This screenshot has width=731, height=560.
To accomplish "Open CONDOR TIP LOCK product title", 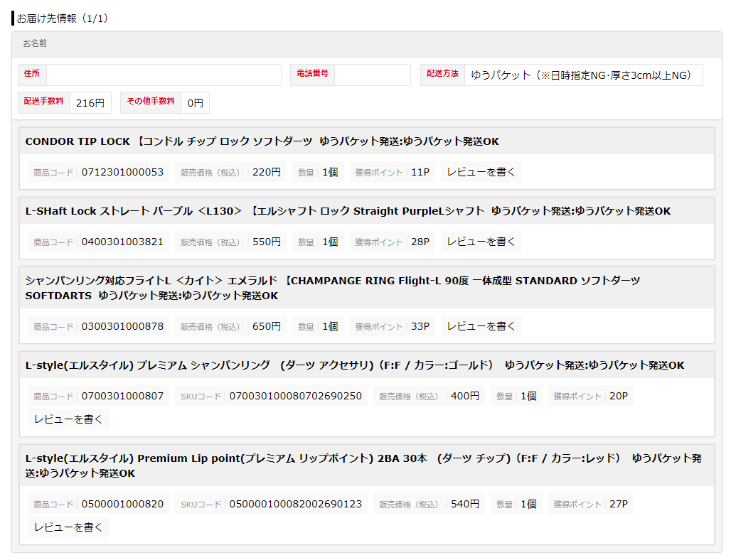I will (262, 141).
